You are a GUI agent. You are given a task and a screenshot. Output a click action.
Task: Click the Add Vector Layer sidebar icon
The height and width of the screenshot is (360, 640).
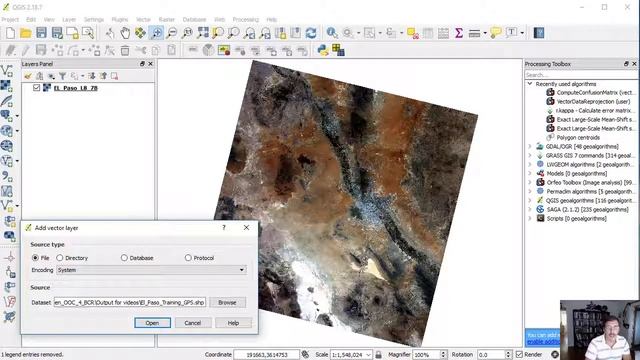[x=7, y=71]
